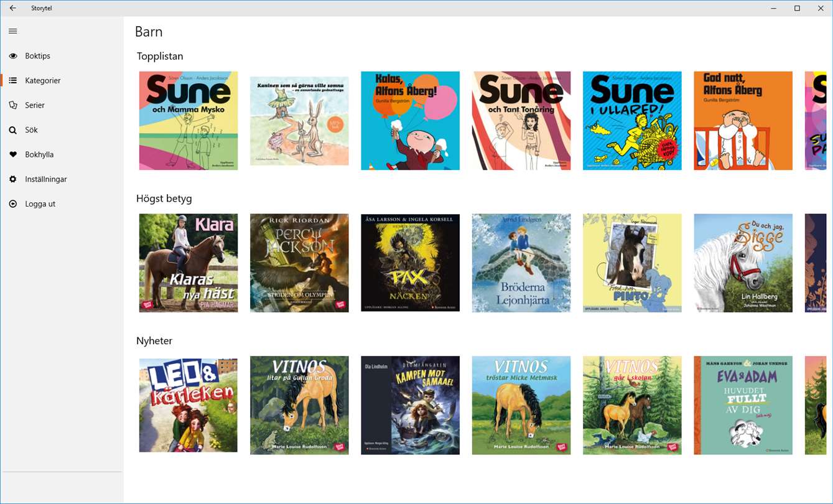Image resolution: width=833 pixels, height=504 pixels.
Task: Select Klaras nya häst book cover
Action: pyautogui.click(x=188, y=263)
